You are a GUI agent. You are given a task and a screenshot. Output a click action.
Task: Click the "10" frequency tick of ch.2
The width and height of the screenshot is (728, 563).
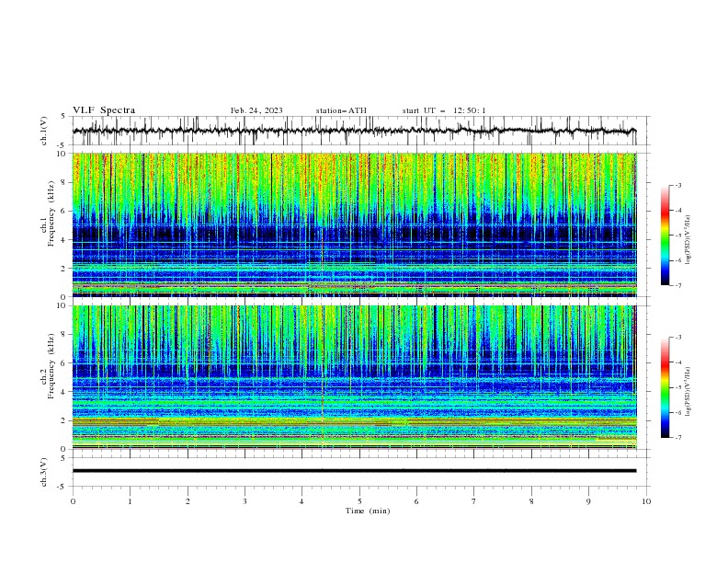pyautogui.click(x=63, y=305)
